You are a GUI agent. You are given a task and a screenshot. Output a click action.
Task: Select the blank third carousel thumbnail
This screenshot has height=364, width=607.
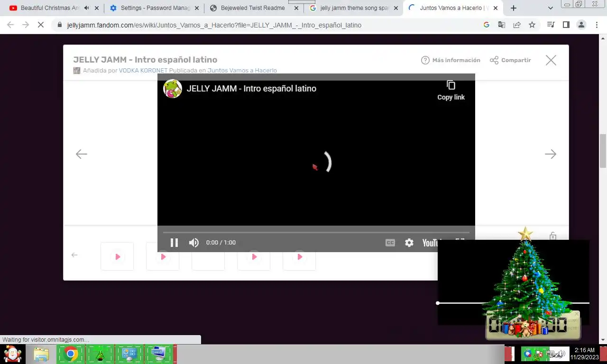(208, 256)
